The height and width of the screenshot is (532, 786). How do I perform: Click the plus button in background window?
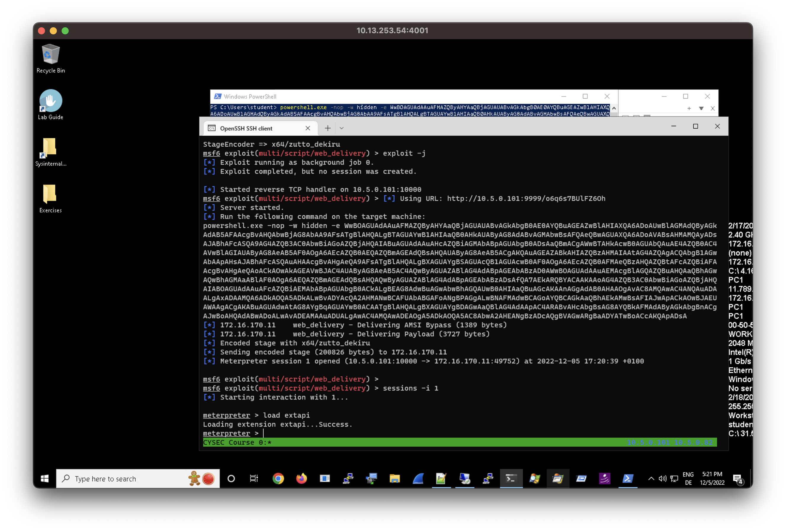689,109
